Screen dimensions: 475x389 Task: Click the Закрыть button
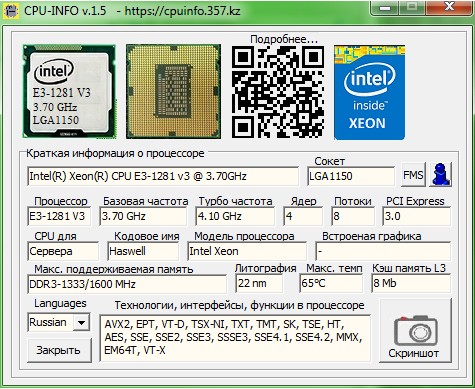click(59, 350)
